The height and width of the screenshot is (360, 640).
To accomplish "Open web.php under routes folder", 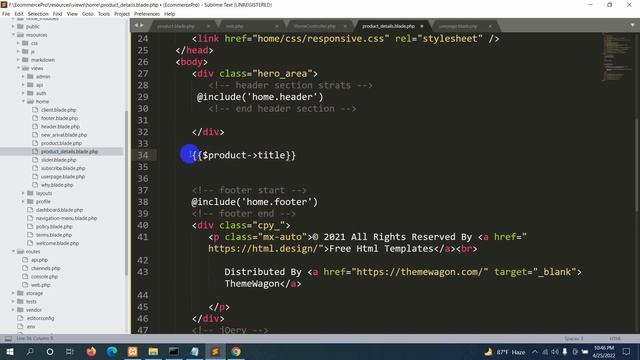I will pyautogui.click(x=40, y=285).
